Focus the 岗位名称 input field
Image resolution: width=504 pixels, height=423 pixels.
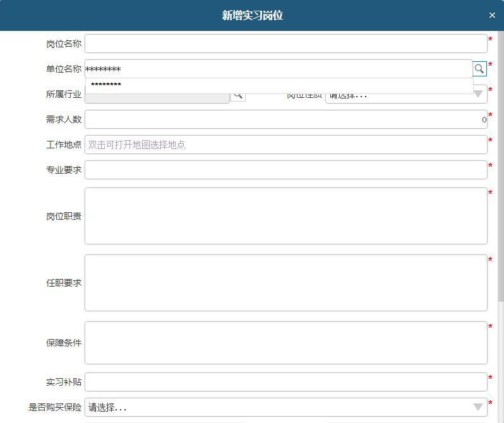285,44
